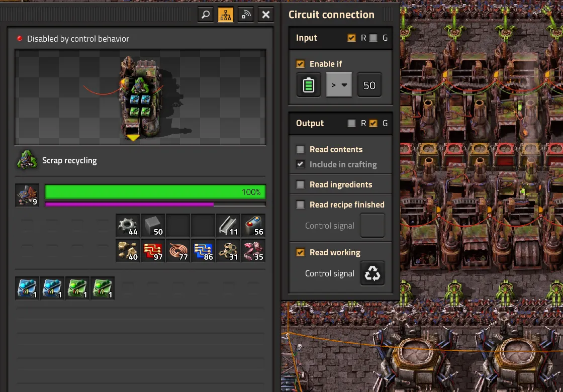Select the first blue module slot

click(x=27, y=288)
